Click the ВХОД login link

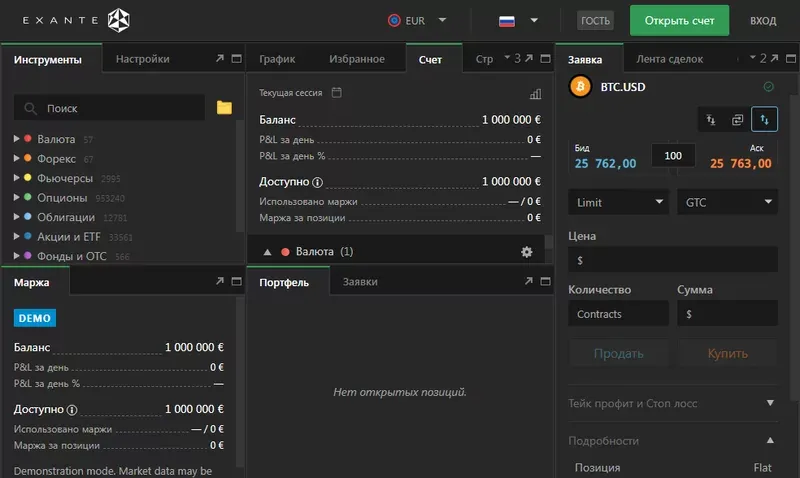tap(763, 21)
